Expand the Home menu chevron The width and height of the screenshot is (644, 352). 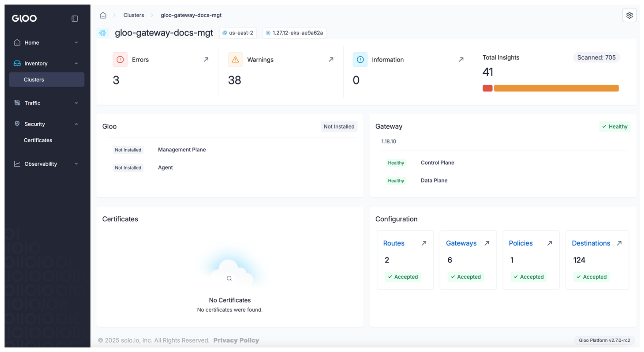[x=76, y=42]
